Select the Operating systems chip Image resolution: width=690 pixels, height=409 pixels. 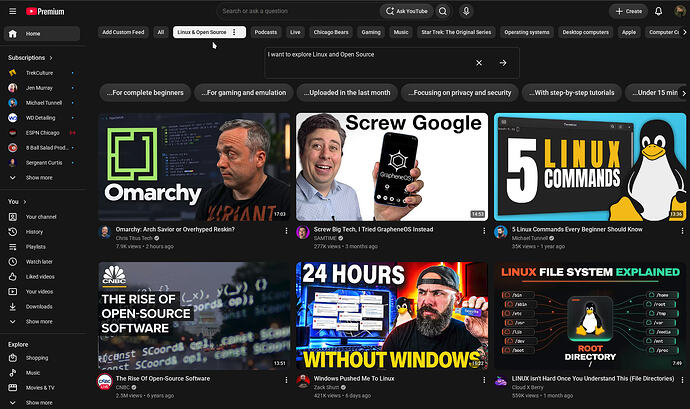click(527, 32)
